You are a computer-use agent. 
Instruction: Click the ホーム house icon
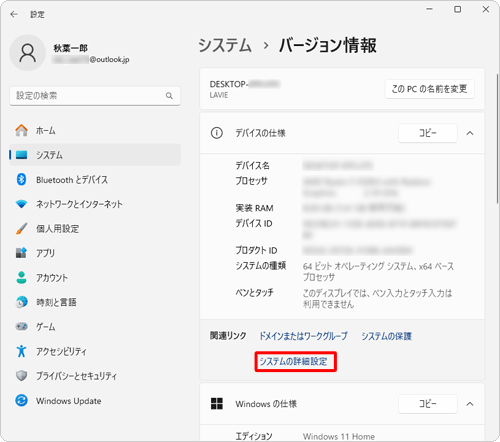point(22,130)
